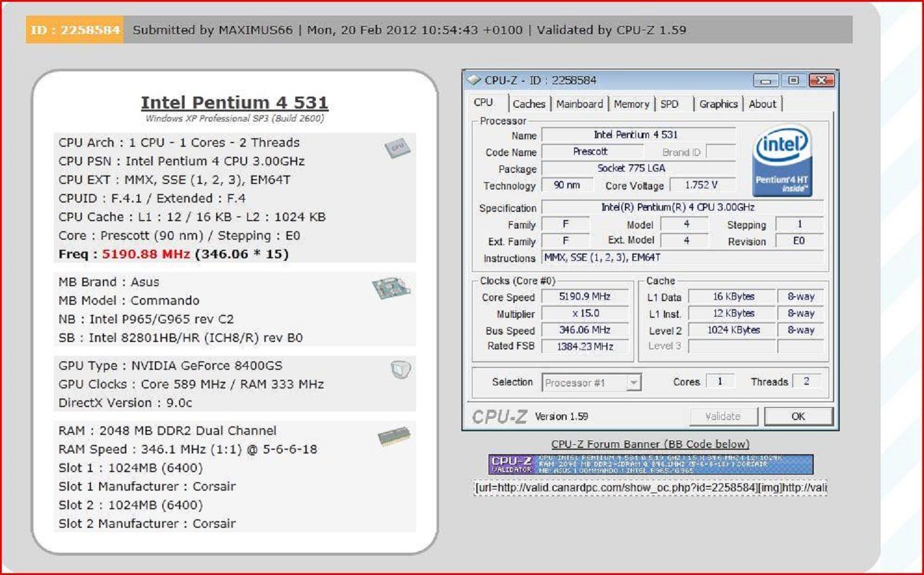Switch to the CPU tab
The image size is (924, 575).
click(484, 103)
